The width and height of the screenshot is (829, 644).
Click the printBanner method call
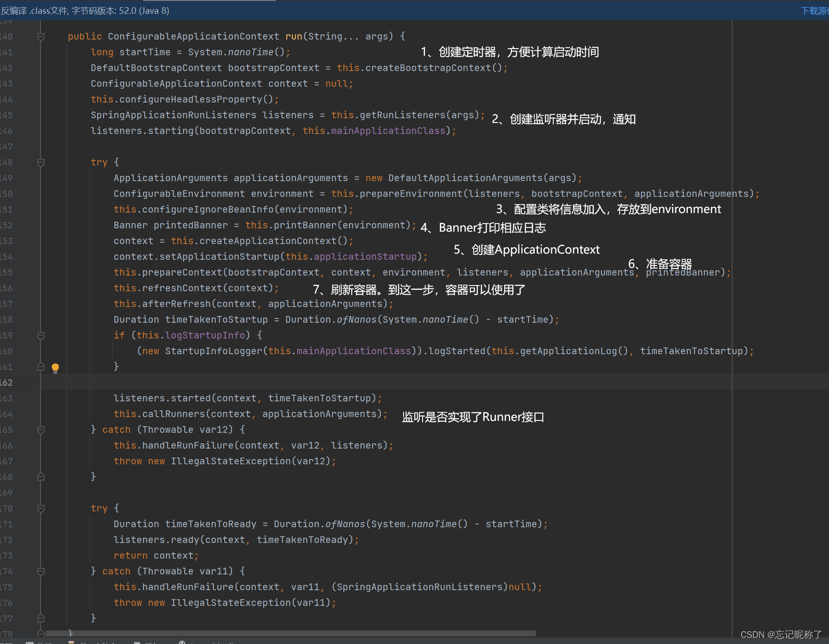[305, 225]
